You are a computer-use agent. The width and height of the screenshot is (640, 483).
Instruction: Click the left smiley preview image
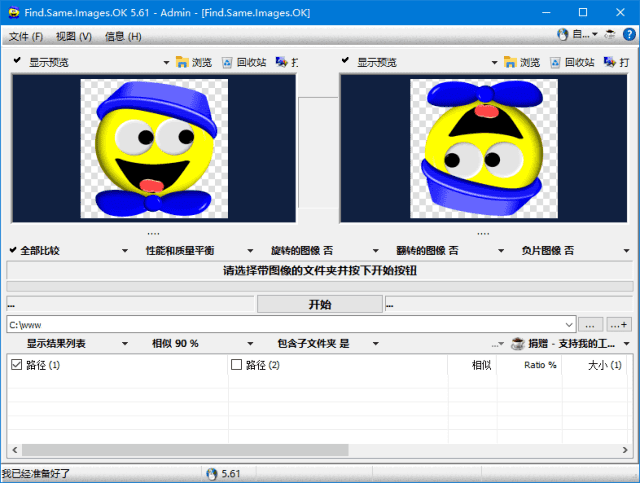tap(154, 148)
